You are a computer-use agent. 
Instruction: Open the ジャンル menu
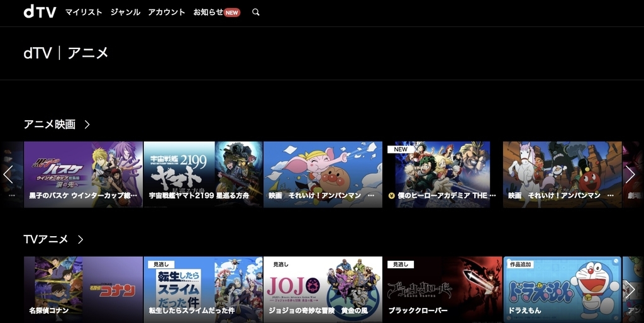click(125, 13)
